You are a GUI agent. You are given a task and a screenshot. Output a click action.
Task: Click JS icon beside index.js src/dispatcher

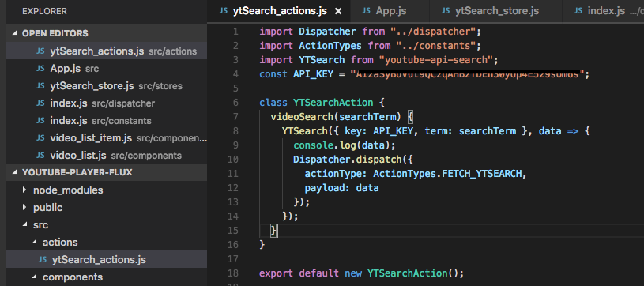(x=40, y=103)
